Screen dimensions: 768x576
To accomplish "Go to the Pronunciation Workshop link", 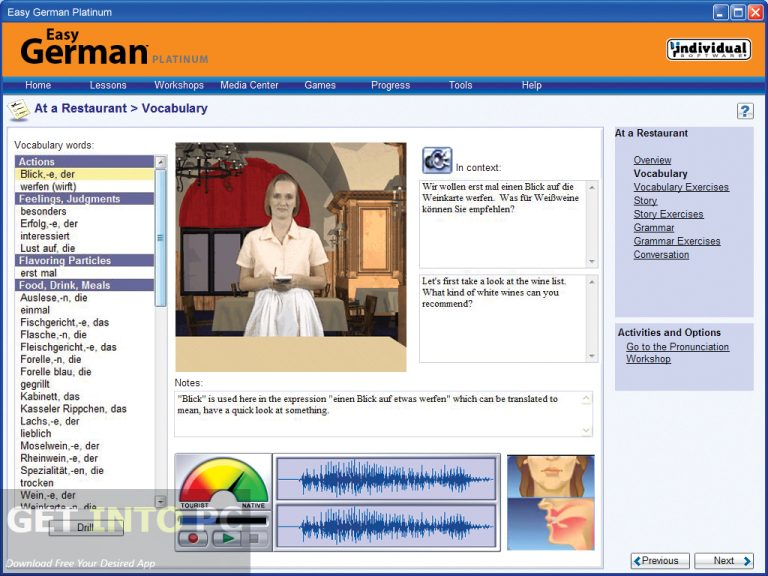I will click(677, 353).
